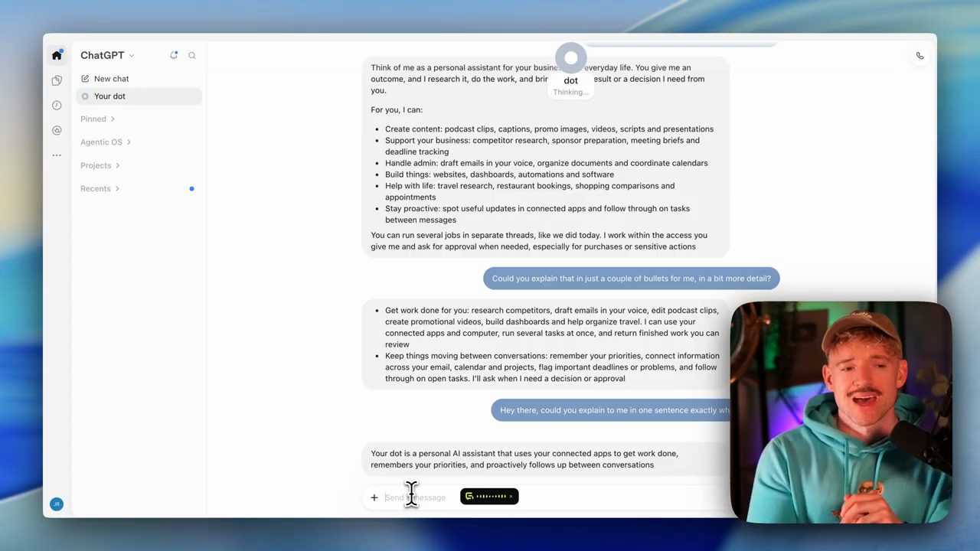The image size is (980, 551).
Task: Click the 'Support your business' bullet
Action: click(x=542, y=146)
